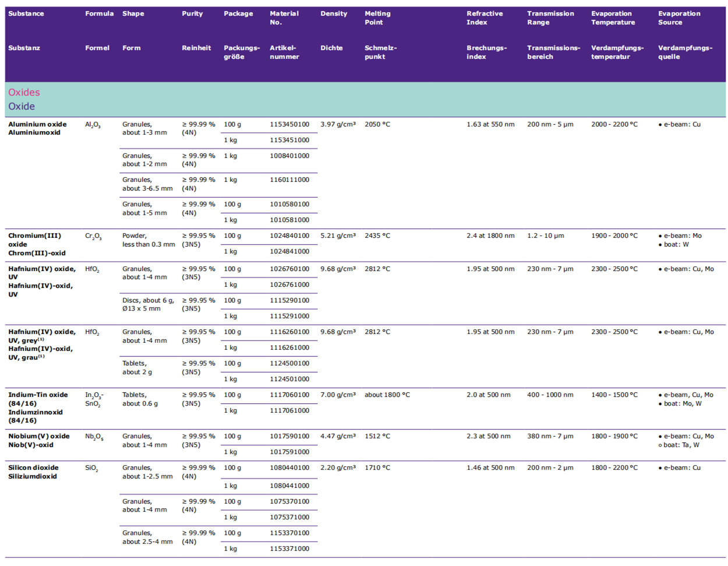The height and width of the screenshot is (566, 728).
Task: Click the Substance column header
Action: coord(26,13)
